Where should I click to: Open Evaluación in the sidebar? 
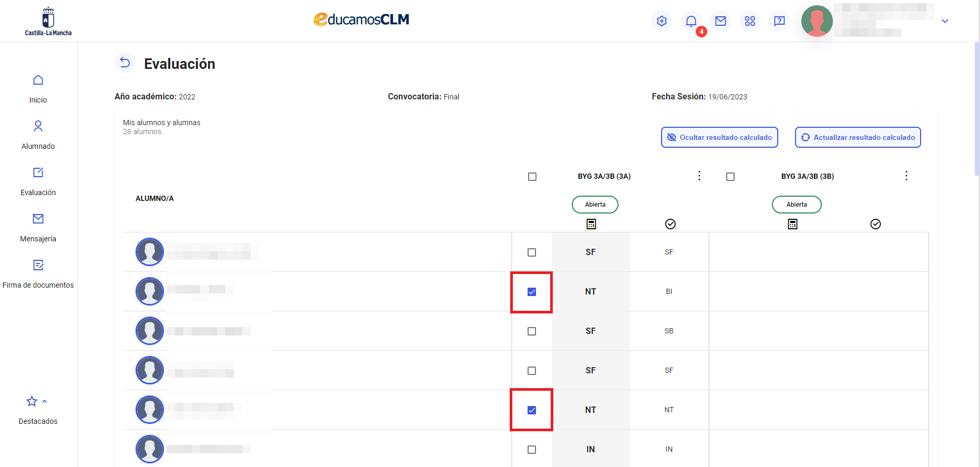click(38, 181)
